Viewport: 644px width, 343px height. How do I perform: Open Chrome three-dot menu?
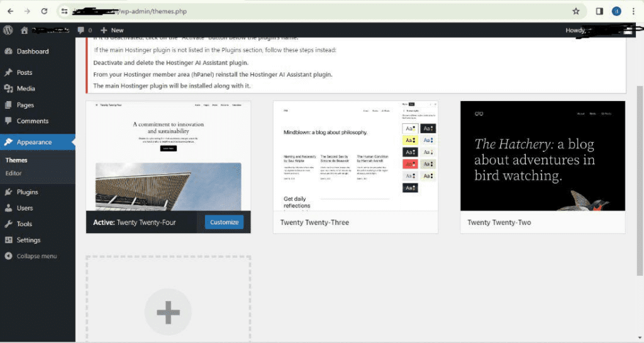pyautogui.click(x=633, y=11)
